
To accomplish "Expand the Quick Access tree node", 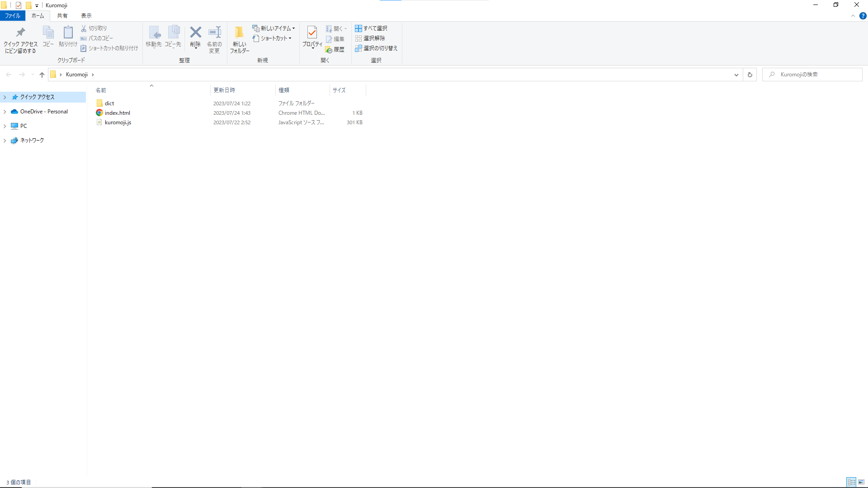I will click(5, 97).
